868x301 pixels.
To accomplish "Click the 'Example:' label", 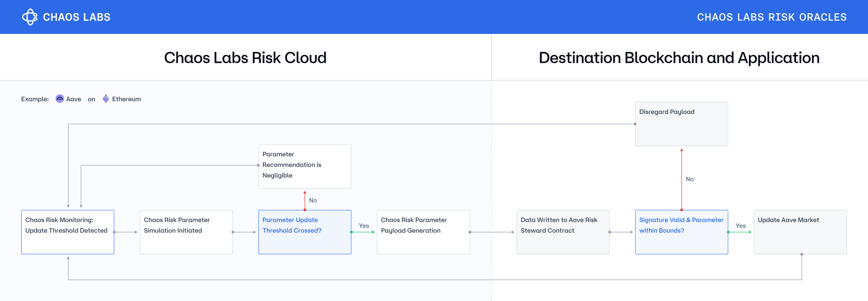I will coord(35,99).
